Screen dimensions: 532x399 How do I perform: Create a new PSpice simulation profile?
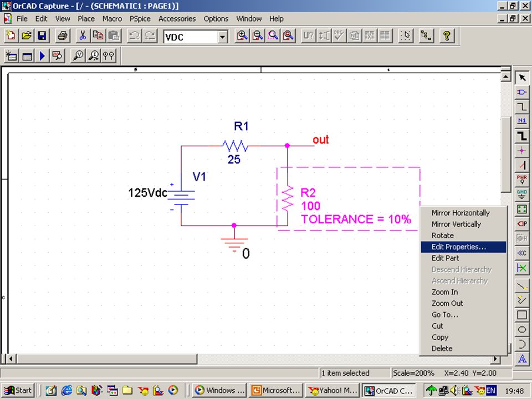[11, 55]
